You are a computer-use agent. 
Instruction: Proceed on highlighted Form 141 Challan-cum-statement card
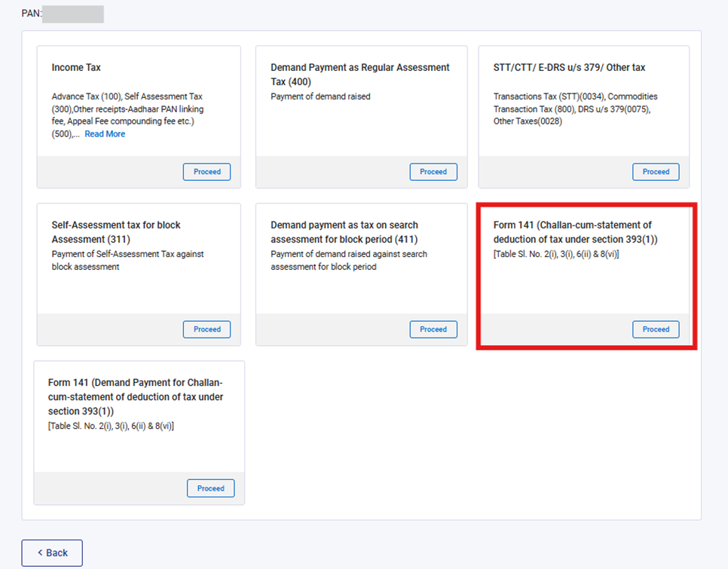point(656,329)
